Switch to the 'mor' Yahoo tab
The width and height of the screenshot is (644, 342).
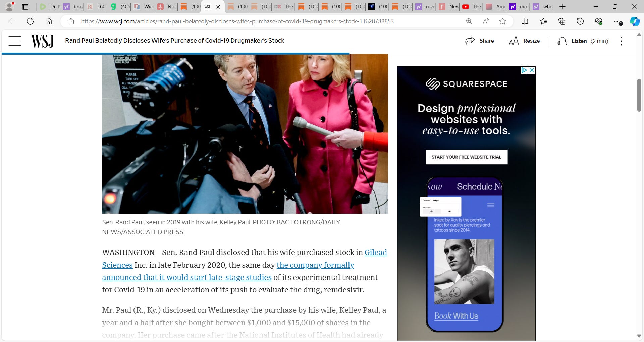[x=519, y=6]
